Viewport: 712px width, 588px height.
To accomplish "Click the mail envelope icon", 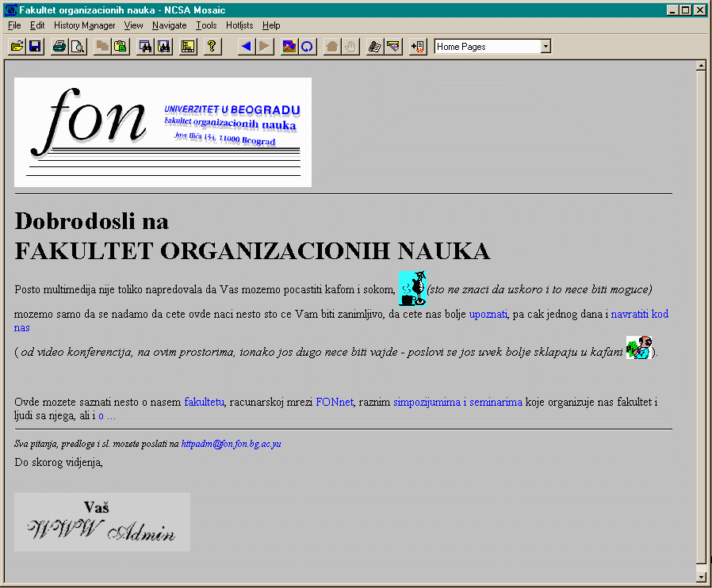I will pos(393,46).
